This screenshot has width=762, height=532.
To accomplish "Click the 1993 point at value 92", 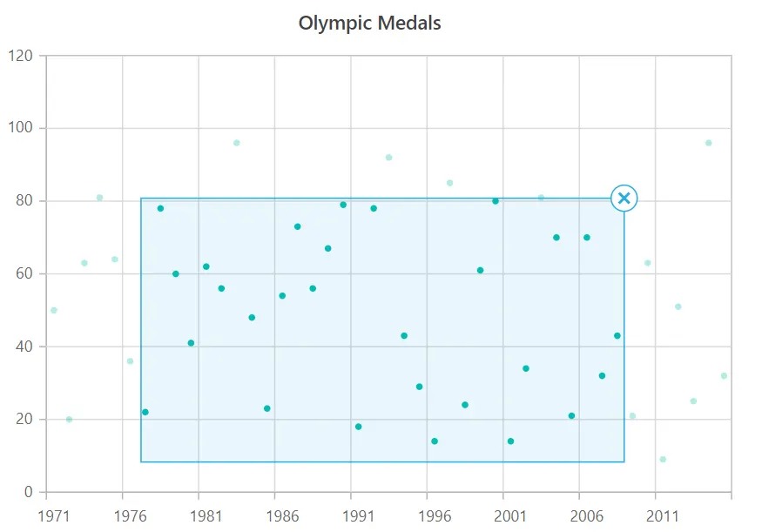I will pyautogui.click(x=388, y=158).
